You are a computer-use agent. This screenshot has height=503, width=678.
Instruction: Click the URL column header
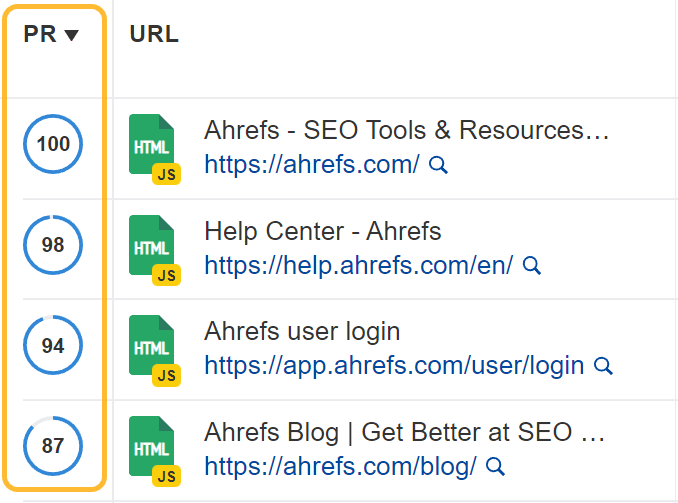(x=154, y=35)
